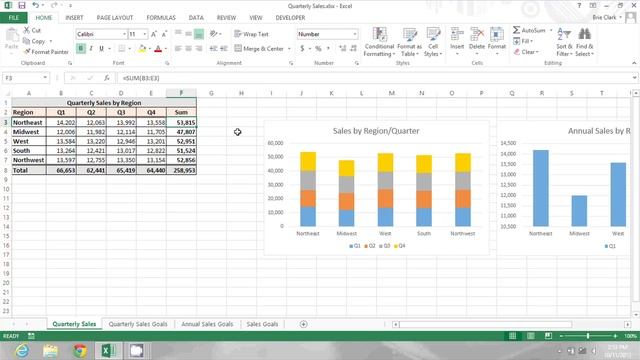This screenshot has height=360, width=640.
Task: Switch to the DATA tab
Action: click(196, 18)
